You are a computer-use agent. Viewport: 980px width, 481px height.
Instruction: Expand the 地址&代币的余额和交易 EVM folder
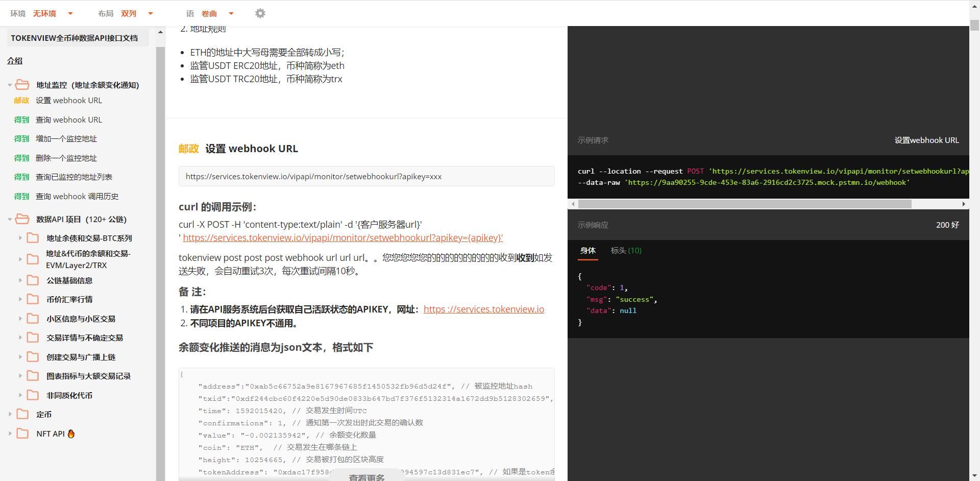[20, 259]
